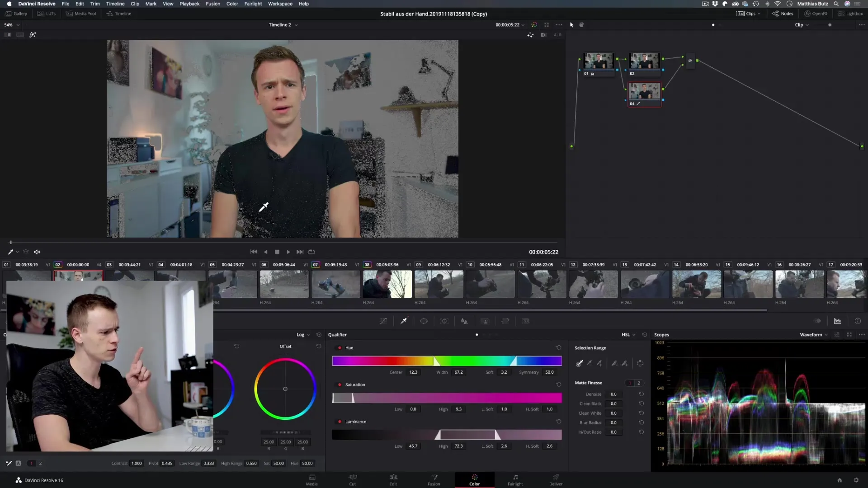Show the Scopes panel icon
The image size is (868, 488).
click(x=837, y=321)
